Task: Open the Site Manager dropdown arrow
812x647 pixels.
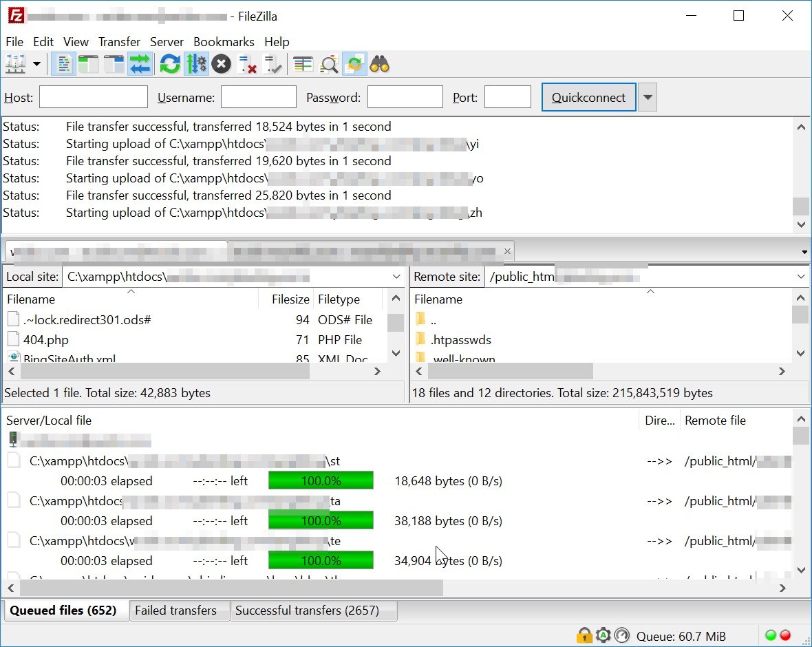Action: coord(36,65)
